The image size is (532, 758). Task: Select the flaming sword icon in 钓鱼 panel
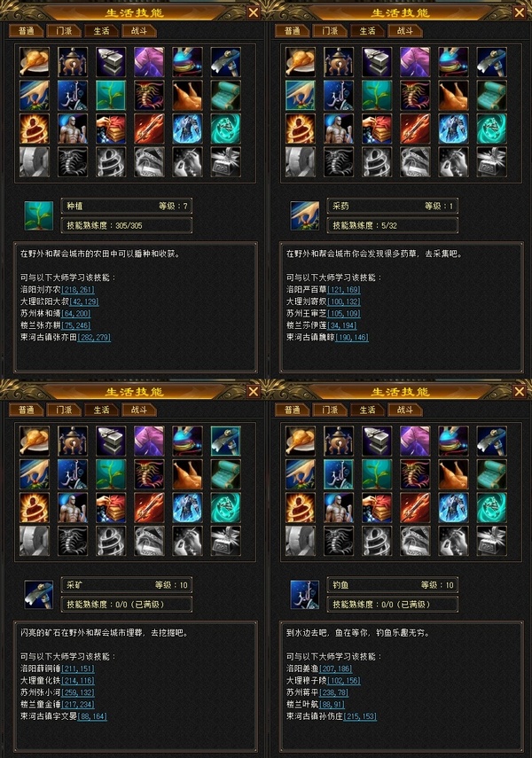(415, 508)
